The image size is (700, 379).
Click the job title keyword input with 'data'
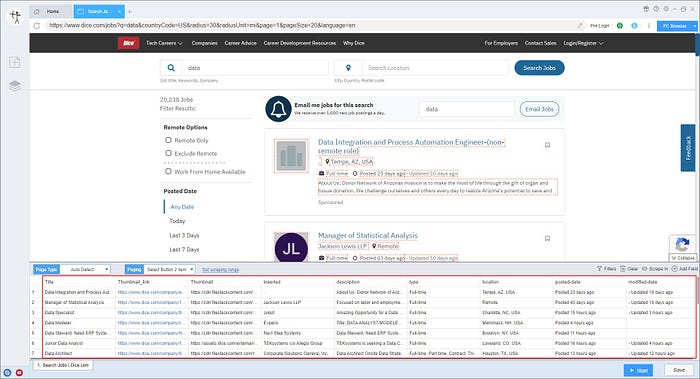click(254, 68)
